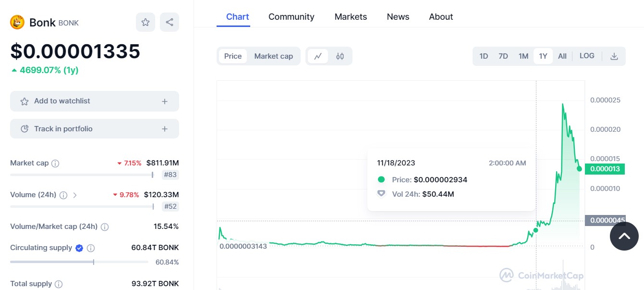This screenshot has width=644, height=290.
Task: Switch to candlestick chart view
Action: tap(340, 56)
